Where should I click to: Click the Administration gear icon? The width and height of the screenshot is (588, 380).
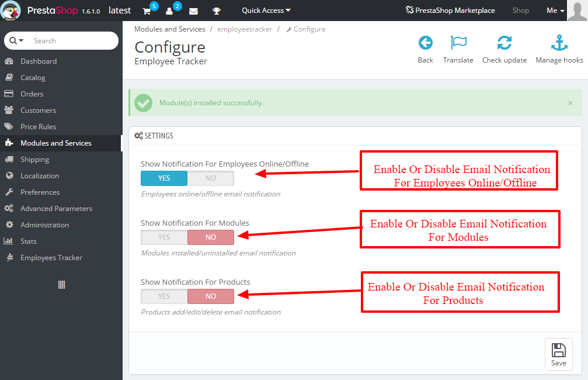(9, 224)
